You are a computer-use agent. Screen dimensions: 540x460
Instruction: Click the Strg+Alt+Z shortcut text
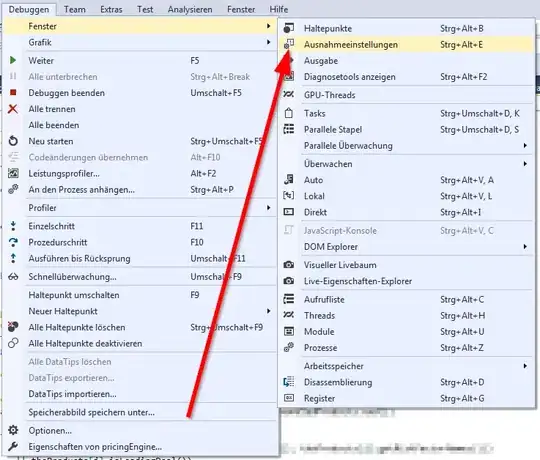(x=462, y=348)
